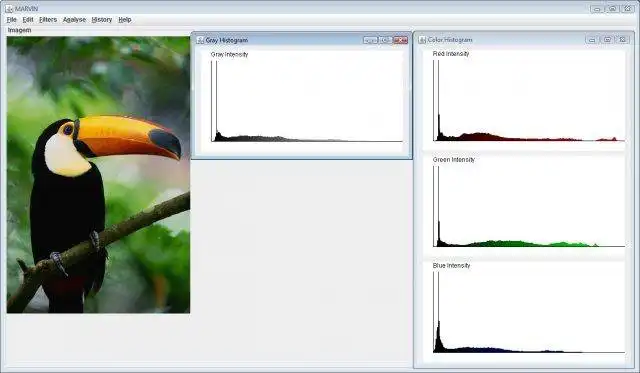Click the blue histogram chart

(x=529, y=312)
